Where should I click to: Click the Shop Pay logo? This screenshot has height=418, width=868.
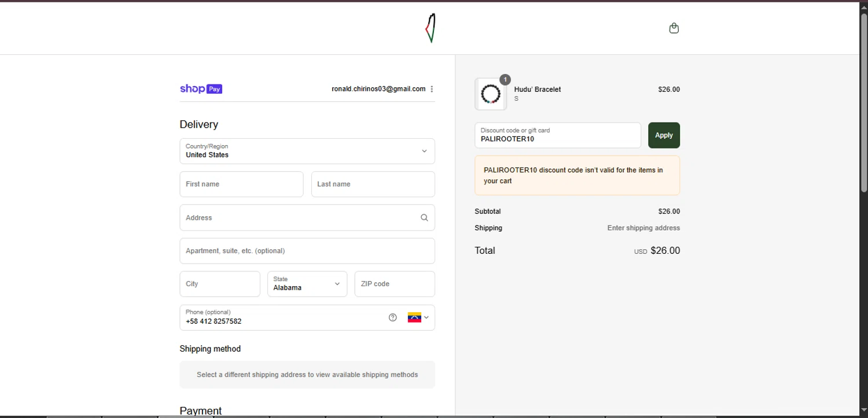coord(201,89)
